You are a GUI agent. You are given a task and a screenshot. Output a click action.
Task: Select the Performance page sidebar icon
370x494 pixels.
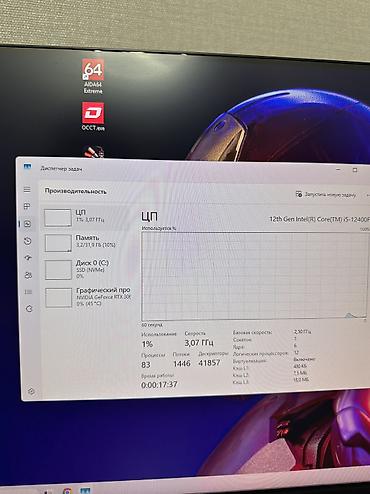coord(28,224)
